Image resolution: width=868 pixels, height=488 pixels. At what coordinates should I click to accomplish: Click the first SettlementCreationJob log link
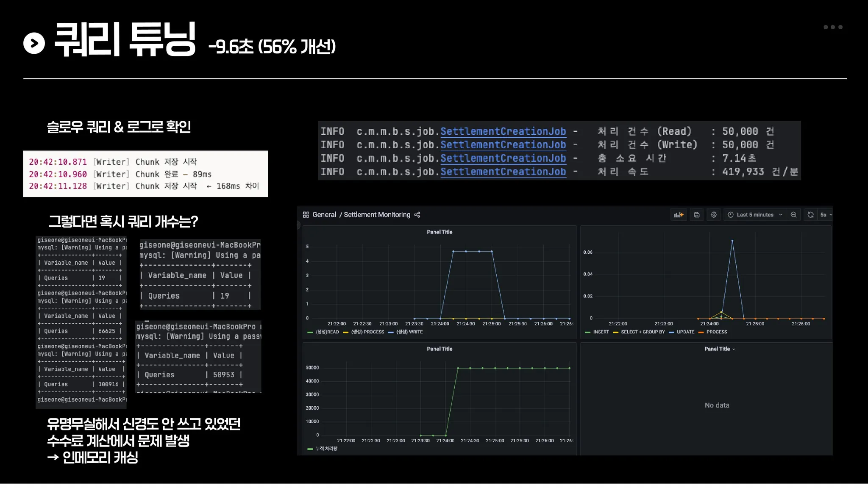[x=503, y=132]
